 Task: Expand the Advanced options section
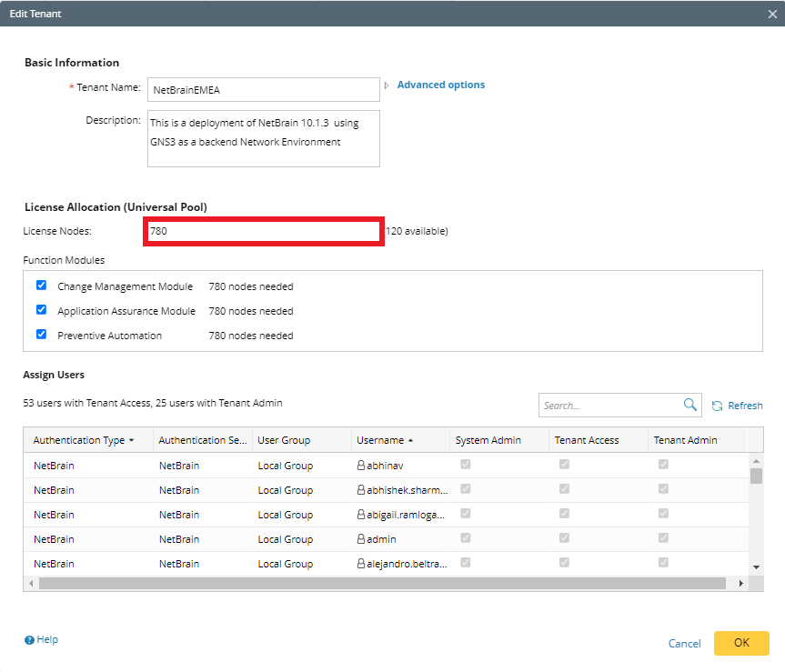387,85
